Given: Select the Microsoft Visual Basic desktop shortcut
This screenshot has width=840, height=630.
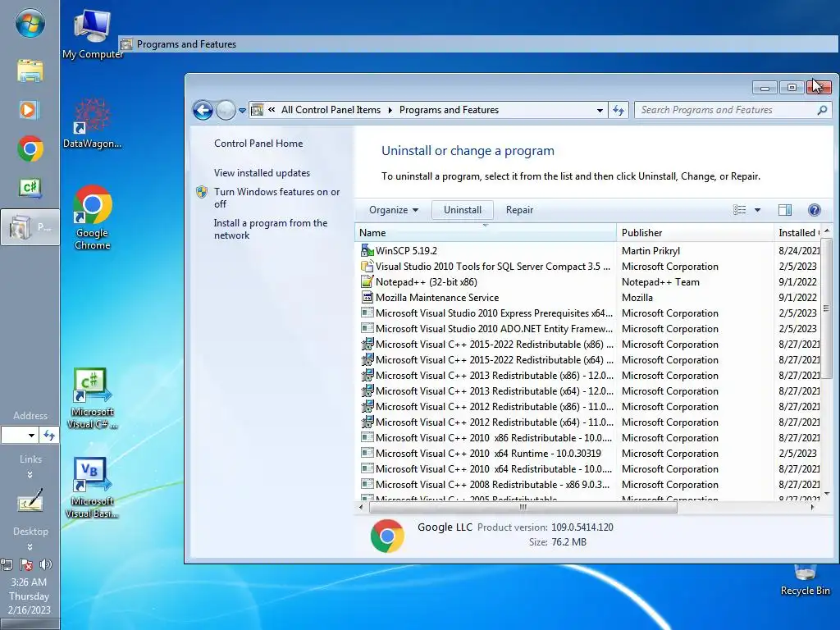Looking at the screenshot, I should (x=92, y=488).
